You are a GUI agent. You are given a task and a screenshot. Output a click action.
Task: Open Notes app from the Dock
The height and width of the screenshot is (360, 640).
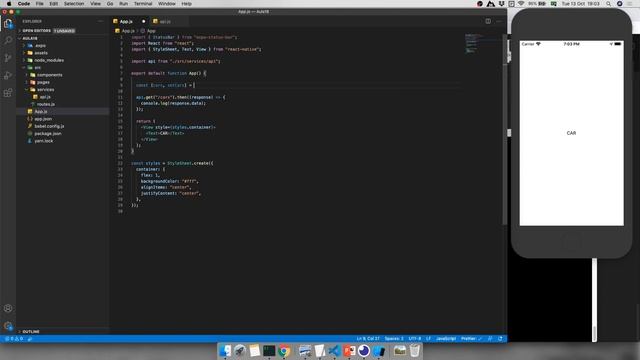click(x=254, y=351)
